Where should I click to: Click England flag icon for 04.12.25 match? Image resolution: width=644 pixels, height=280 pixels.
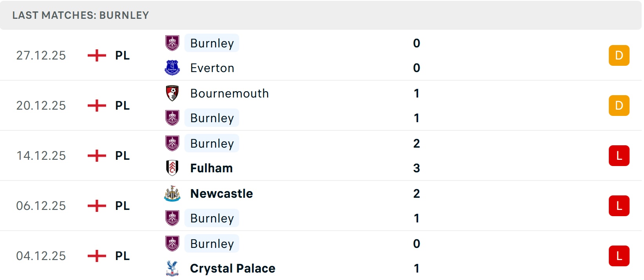pos(97,256)
